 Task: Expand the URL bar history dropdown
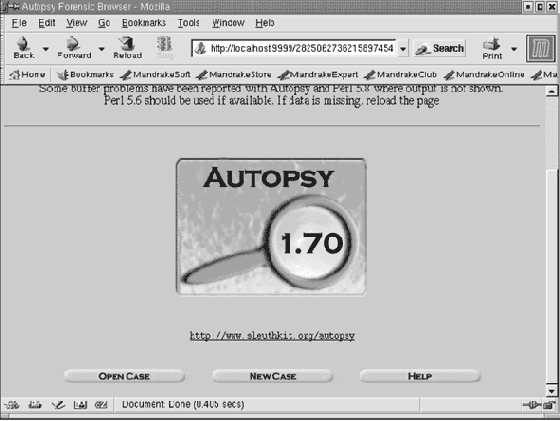pos(403,49)
